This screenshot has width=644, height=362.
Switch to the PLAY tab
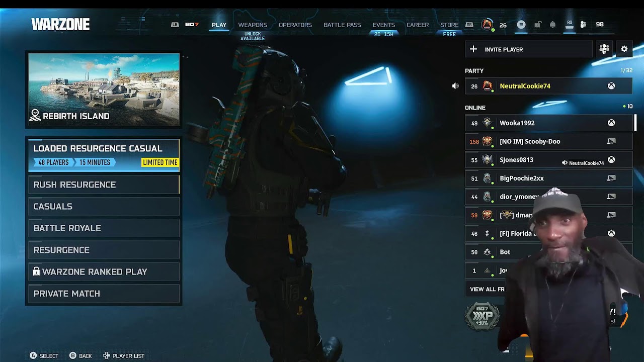coord(219,25)
